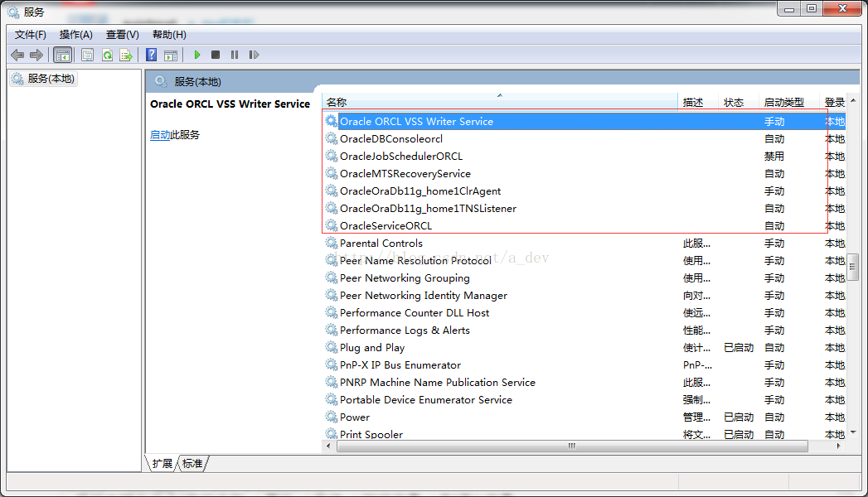The height and width of the screenshot is (497, 868).
Task: Select PnP-X IP Bus Enumerator service
Action: [x=584, y=365]
